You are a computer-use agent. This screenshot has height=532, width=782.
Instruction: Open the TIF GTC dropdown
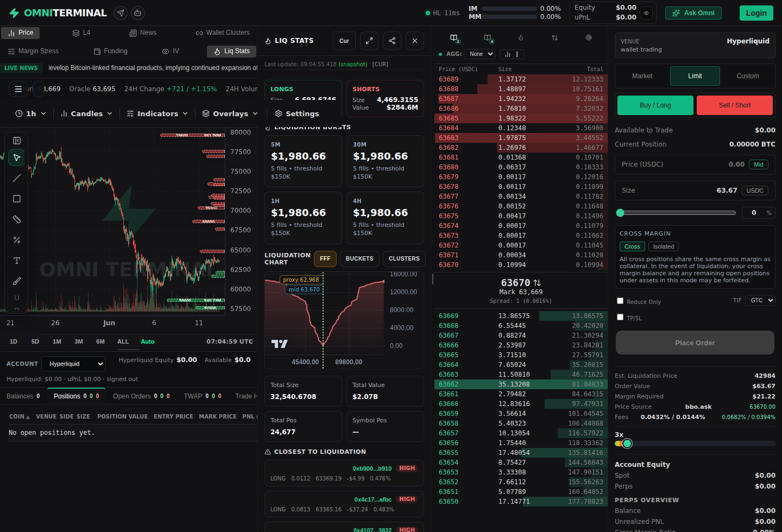point(760,300)
